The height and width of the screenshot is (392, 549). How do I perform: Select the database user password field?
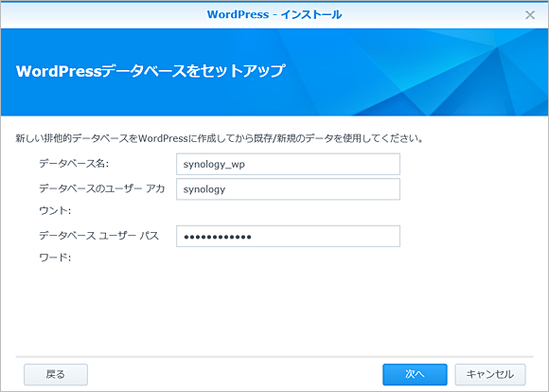(288, 236)
